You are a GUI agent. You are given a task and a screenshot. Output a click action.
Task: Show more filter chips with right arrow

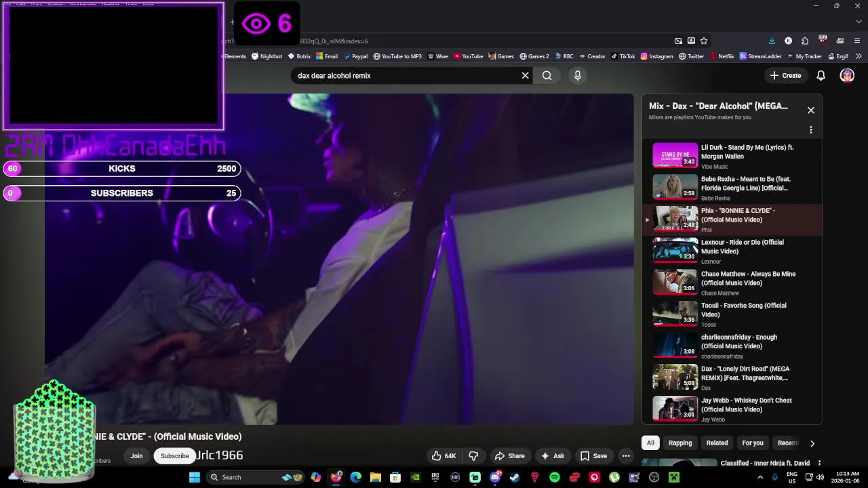(x=812, y=443)
